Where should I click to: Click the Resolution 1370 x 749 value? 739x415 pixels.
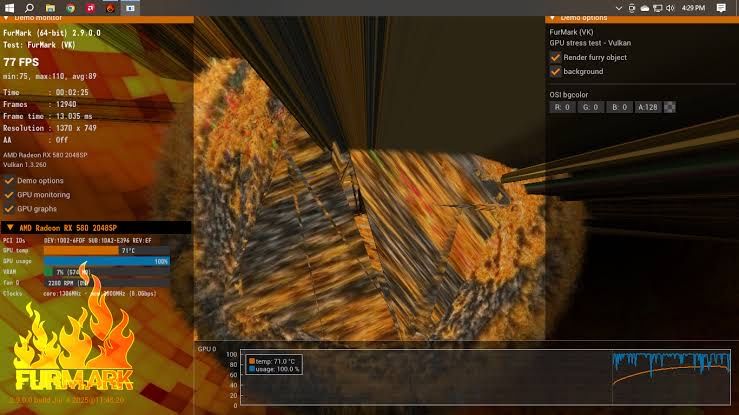coord(76,128)
